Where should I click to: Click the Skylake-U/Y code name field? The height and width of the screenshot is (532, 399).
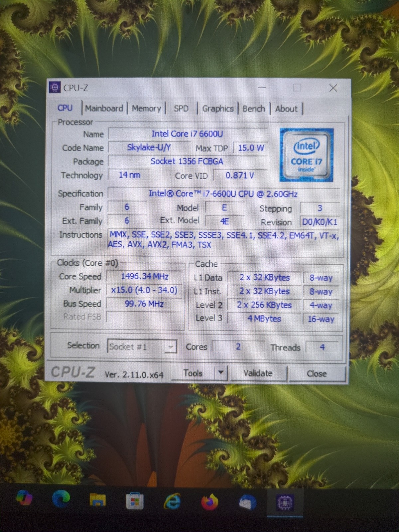pyautogui.click(x=149, y=147)
